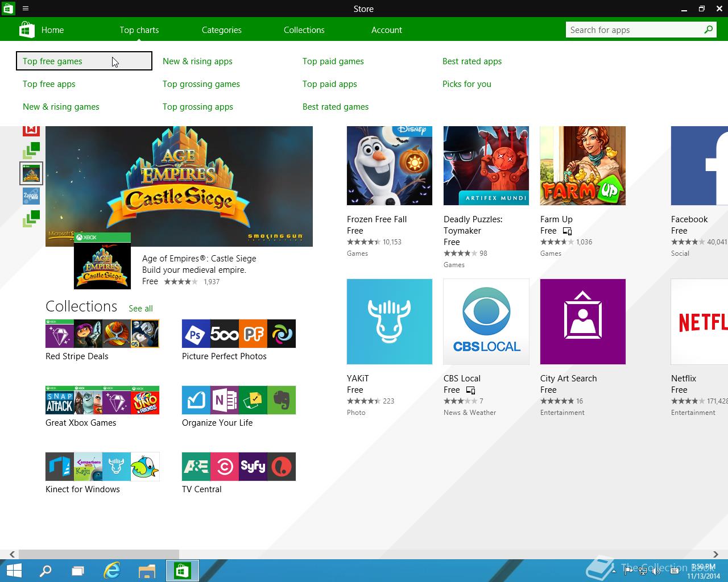728x582 pixels.
Task: Open YAKiT app tile
Action: [x=390, y=322]
